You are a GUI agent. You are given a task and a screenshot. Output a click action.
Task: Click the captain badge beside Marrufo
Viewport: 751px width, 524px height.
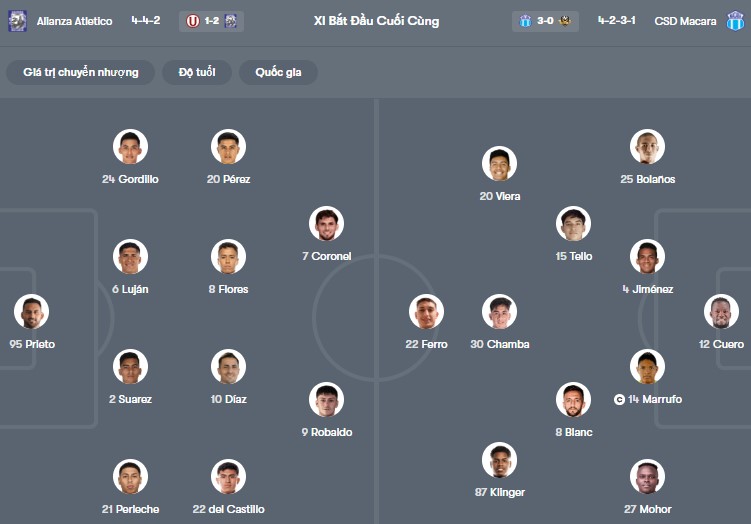[x=619, y=399]
